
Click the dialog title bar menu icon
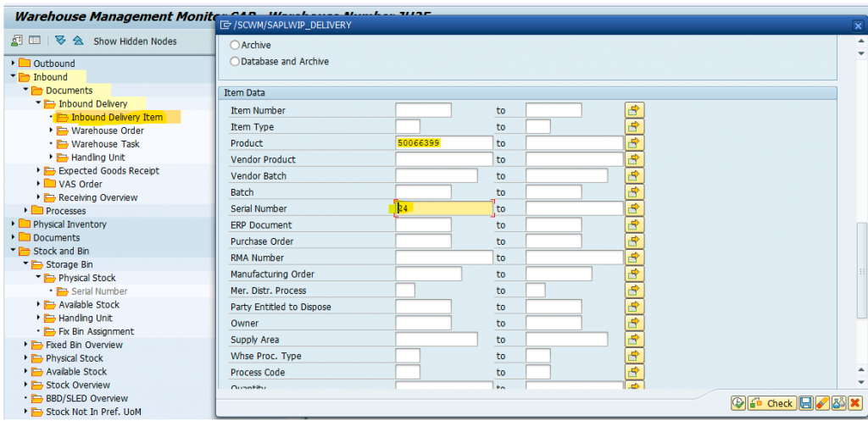click(x=225, y=25)
